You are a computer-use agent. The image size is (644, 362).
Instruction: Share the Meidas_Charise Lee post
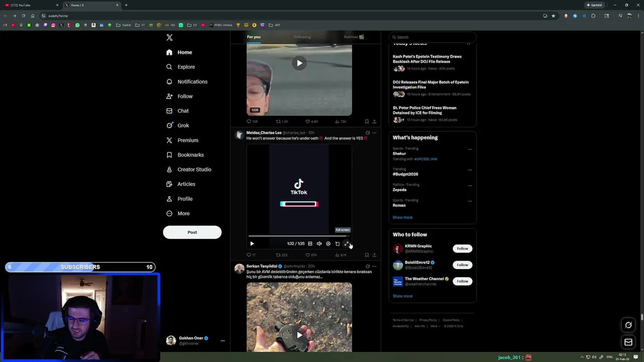tap(374, 255)
